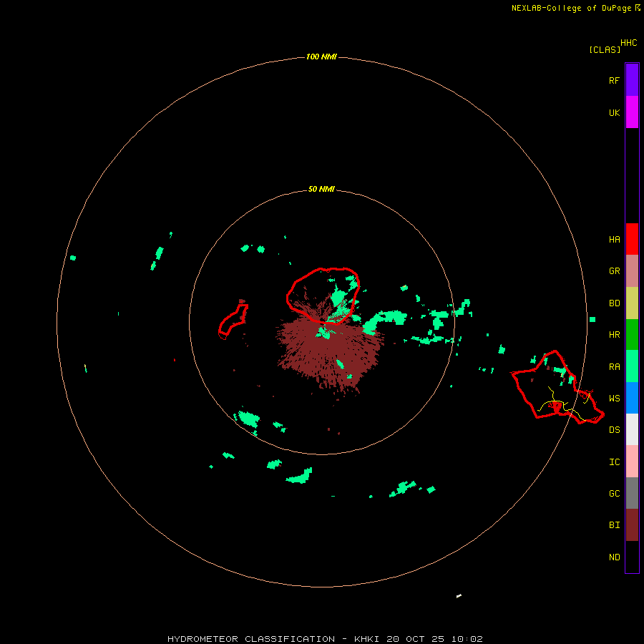The height and width of the screenshot is (644, 644).
Task: Click the GC gray legend swatch
Action: 632,493
